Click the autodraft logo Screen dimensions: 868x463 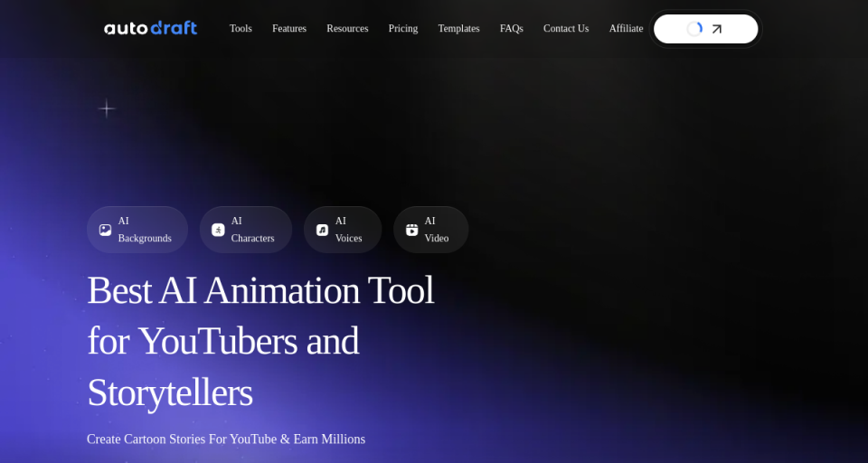150,28
